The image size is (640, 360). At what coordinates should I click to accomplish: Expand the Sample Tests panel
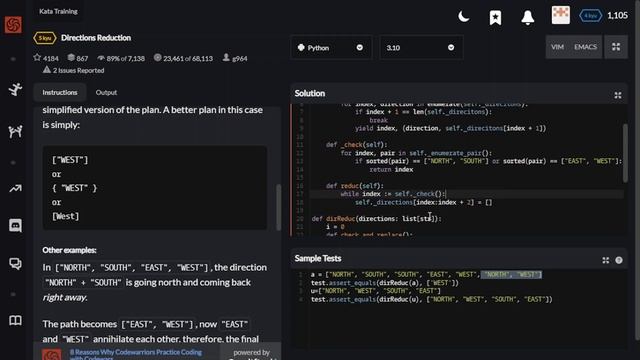pyautogui.click(x=605, y=260)
